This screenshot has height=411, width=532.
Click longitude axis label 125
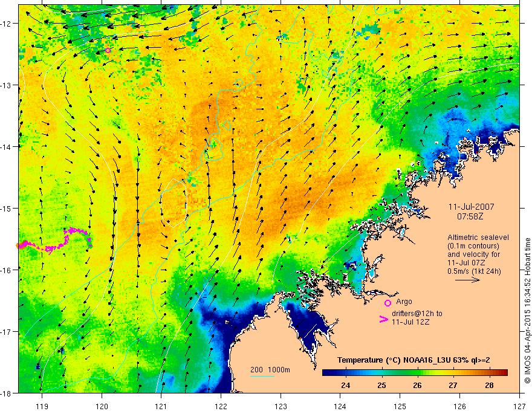click(x=400, y=406)
